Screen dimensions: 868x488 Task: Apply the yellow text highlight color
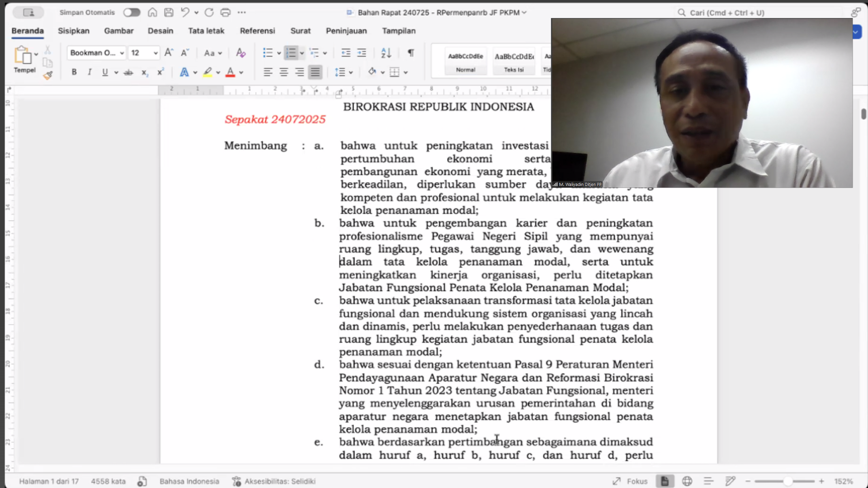pyautogui.click(x=208, y=72)
